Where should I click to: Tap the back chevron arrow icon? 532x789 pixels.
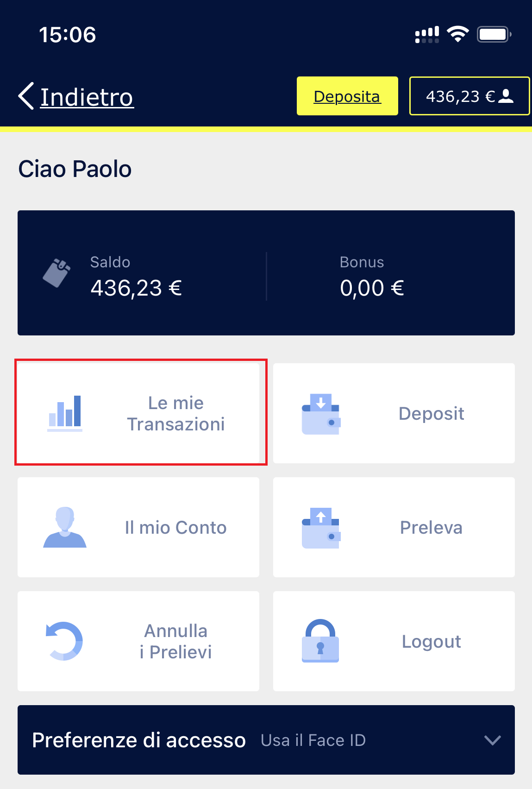[x=26, y=96]
